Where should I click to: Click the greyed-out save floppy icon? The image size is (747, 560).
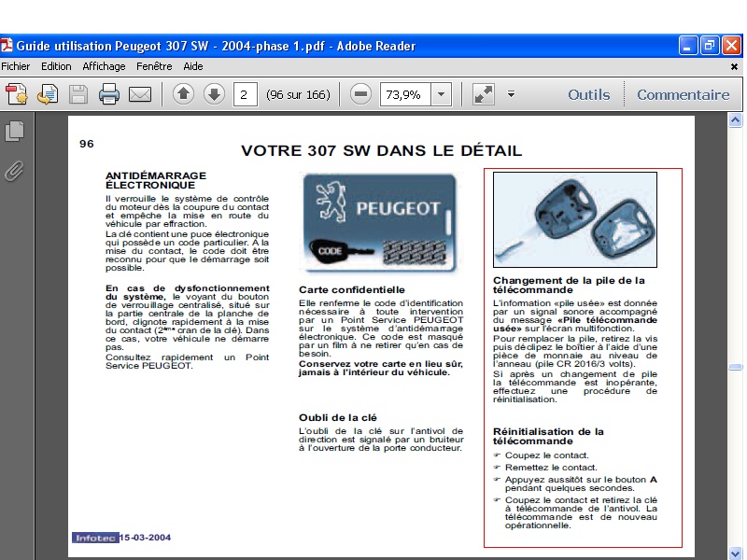(78, 94)
